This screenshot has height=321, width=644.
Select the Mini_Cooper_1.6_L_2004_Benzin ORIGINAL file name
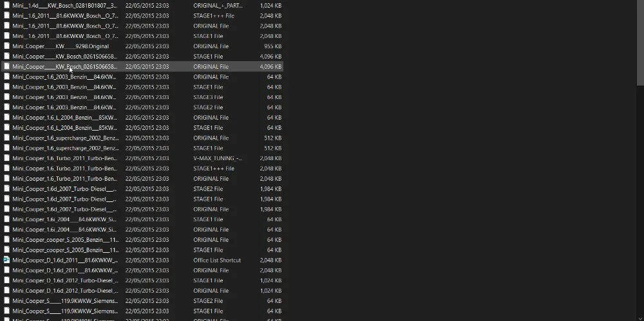[x=64, y=118]
